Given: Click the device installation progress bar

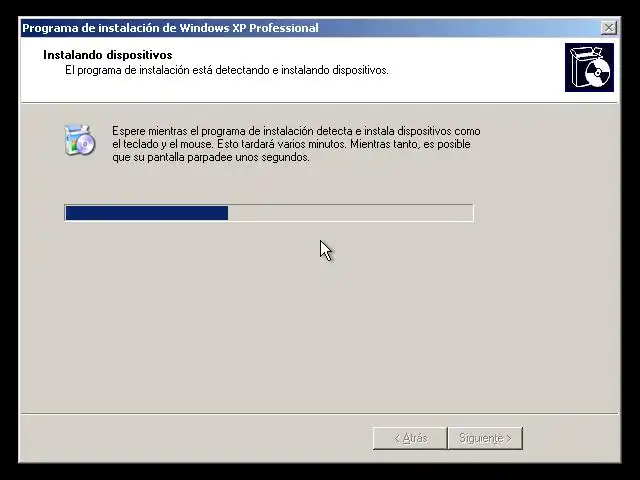Looking at the screenshot, I should 269,213.
